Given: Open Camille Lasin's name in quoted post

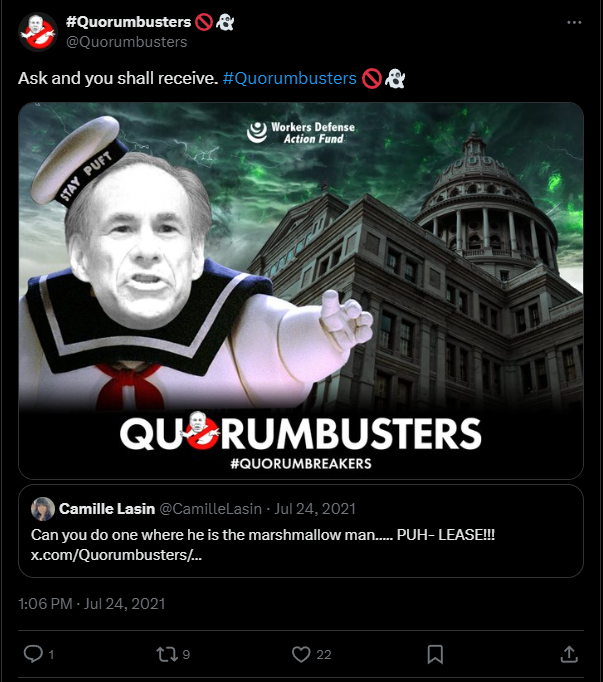Looking at the screenshot, I should (107, 508).
